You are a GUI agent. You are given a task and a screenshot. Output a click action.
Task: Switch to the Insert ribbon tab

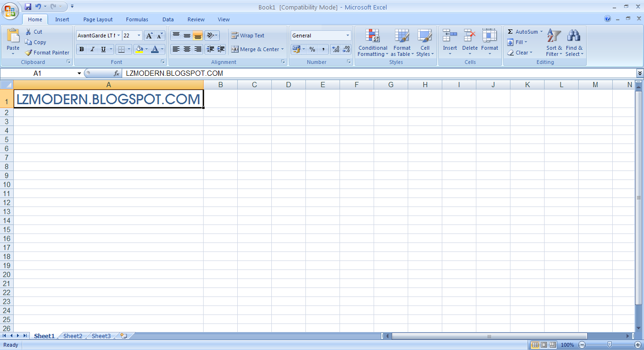(x=62, y=19)
